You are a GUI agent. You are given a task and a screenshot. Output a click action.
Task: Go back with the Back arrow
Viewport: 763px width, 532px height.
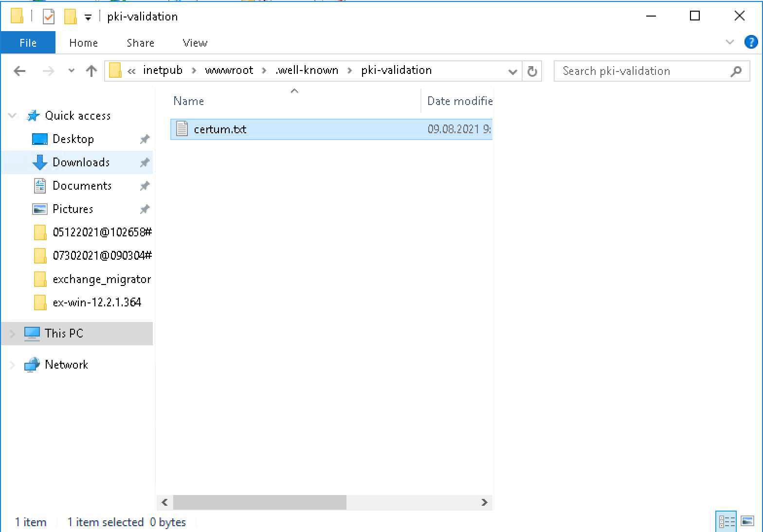click(x=19, y=71)
